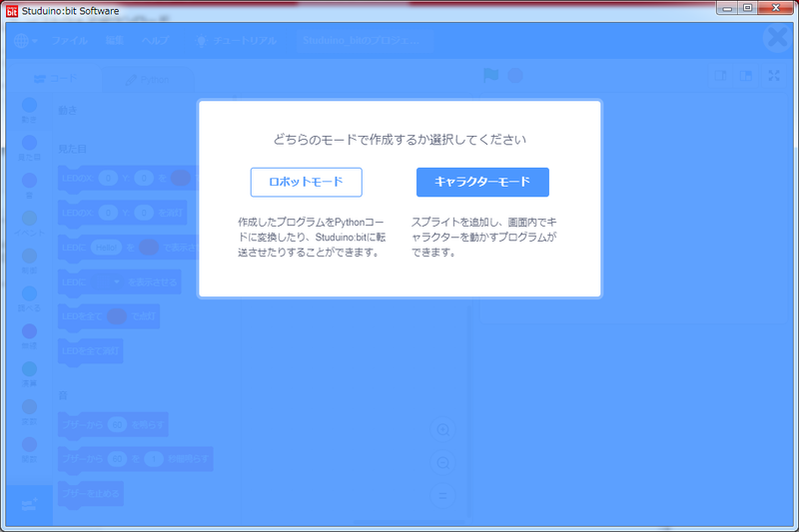Open the 編集 menu
The image size is (799, 532).
[x=115, y=41]
